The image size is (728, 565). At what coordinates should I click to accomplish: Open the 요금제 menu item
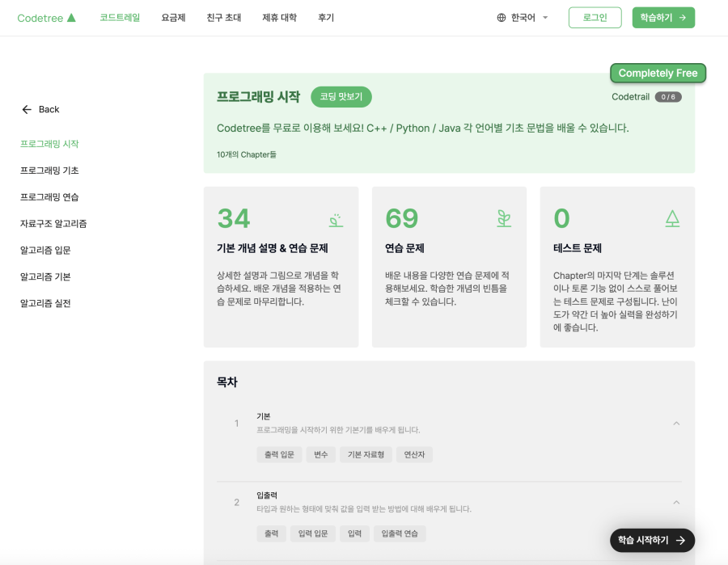click(x=173, y=18)
